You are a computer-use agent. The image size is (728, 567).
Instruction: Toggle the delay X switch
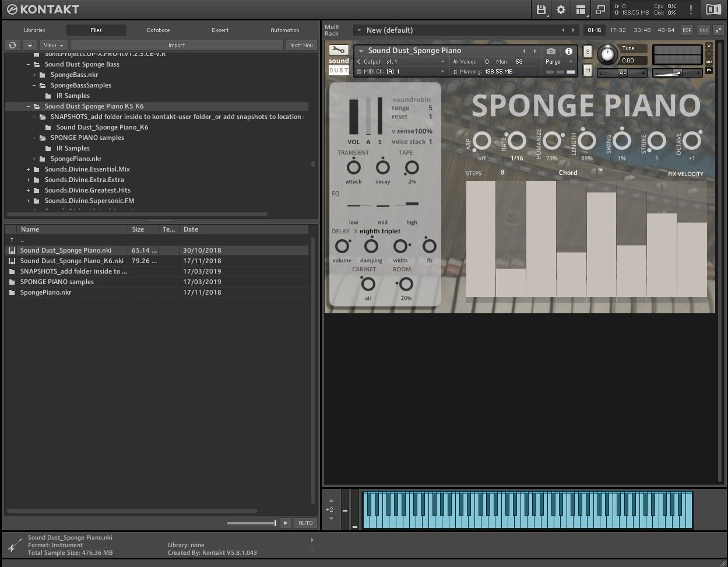point(356,232)
